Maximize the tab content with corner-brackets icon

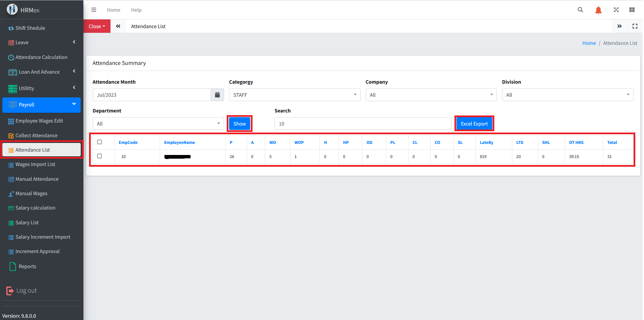635,26
